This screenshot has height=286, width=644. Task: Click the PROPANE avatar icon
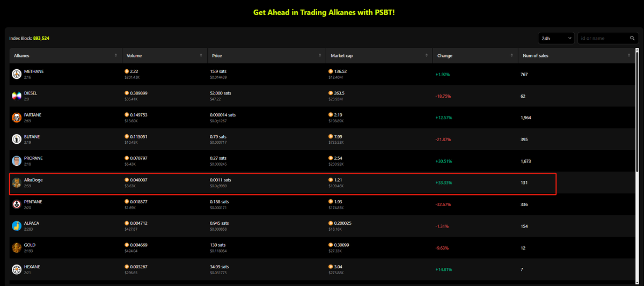17,161
